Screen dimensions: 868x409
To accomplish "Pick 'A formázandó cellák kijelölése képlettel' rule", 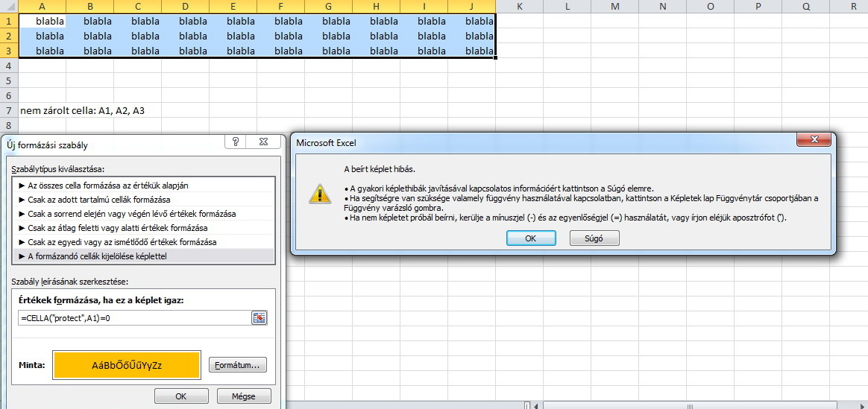I will [x=143, y=256].
